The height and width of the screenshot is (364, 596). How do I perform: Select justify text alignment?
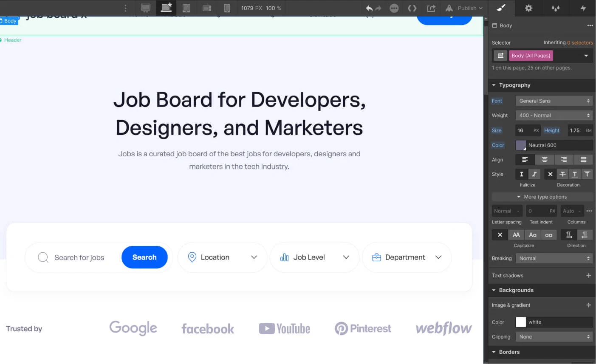click(583, 159)
